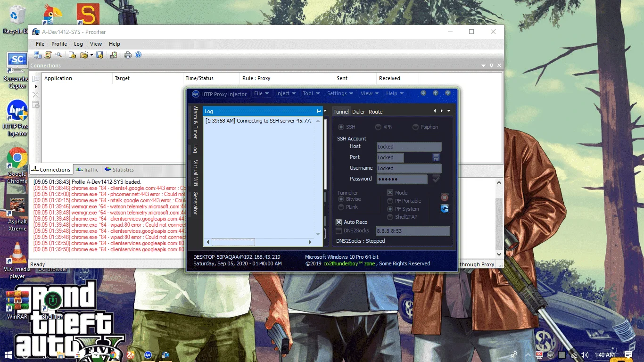Open the Profile menu in Proxifier

(59, 44)
